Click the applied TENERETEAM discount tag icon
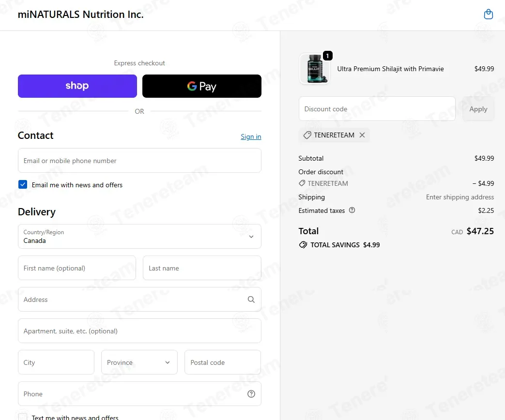The height and width of the screenshot is (420, 505). click(x=307, y=135)
